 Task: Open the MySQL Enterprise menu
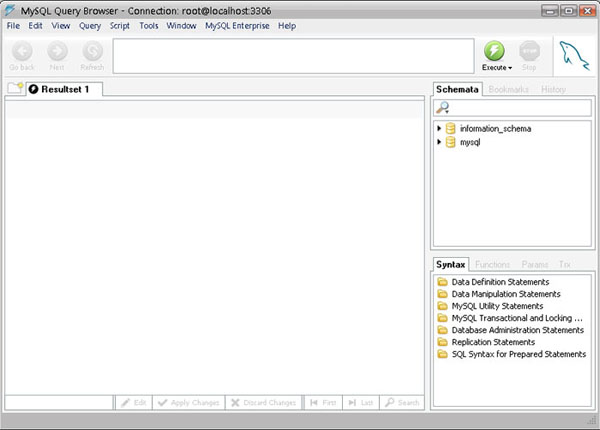(237, 26)
